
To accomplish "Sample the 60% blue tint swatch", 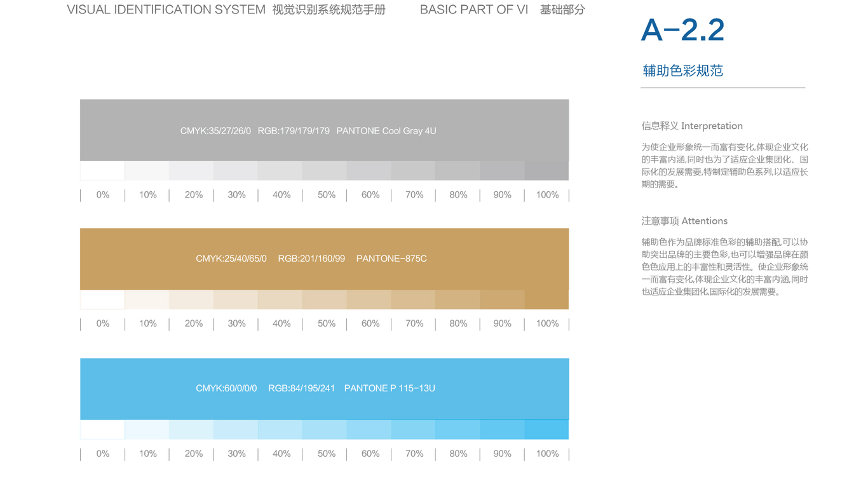I will [x=369, y=430].
